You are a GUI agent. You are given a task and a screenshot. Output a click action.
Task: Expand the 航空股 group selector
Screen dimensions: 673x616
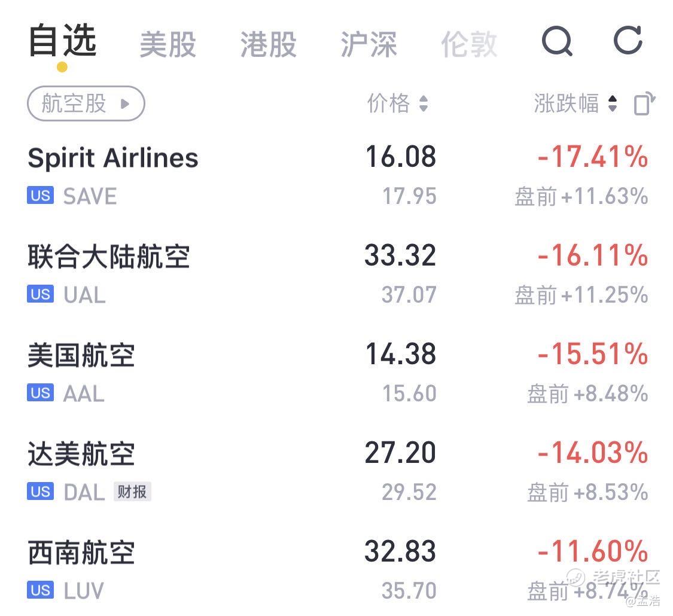point(86,103)
